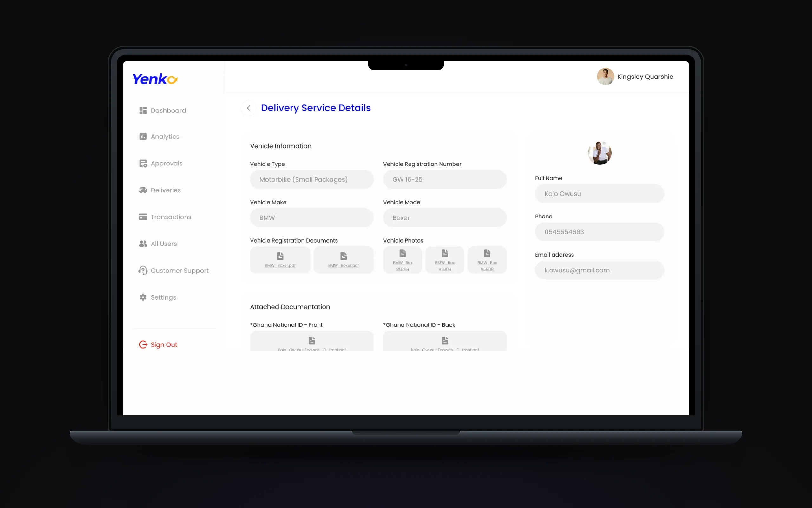Click the Delivery Service Details heading

[316, 108]
